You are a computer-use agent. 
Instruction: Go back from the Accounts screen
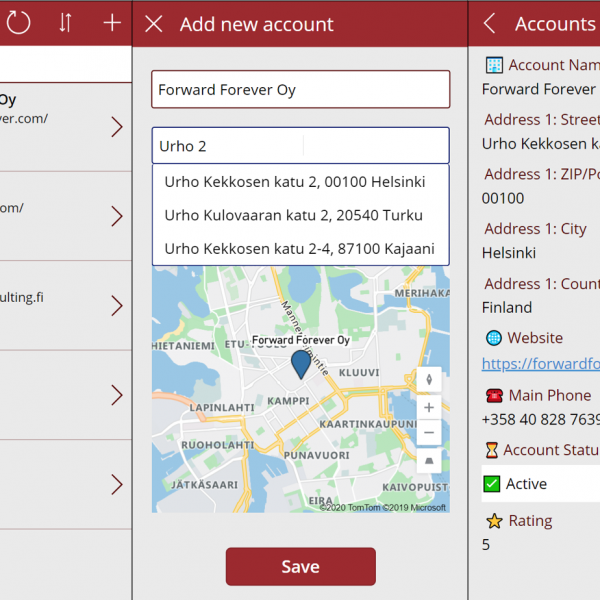click(489, 23)
